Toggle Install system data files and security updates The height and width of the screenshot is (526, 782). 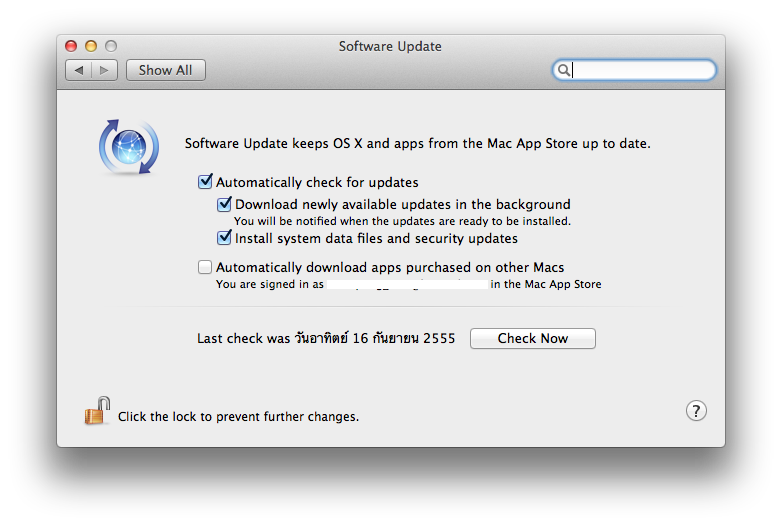[225, 239]
